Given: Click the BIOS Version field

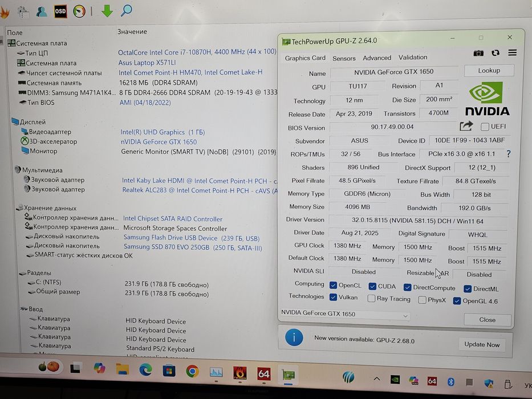Looking at the screenshot, I should tap(392, 127).
